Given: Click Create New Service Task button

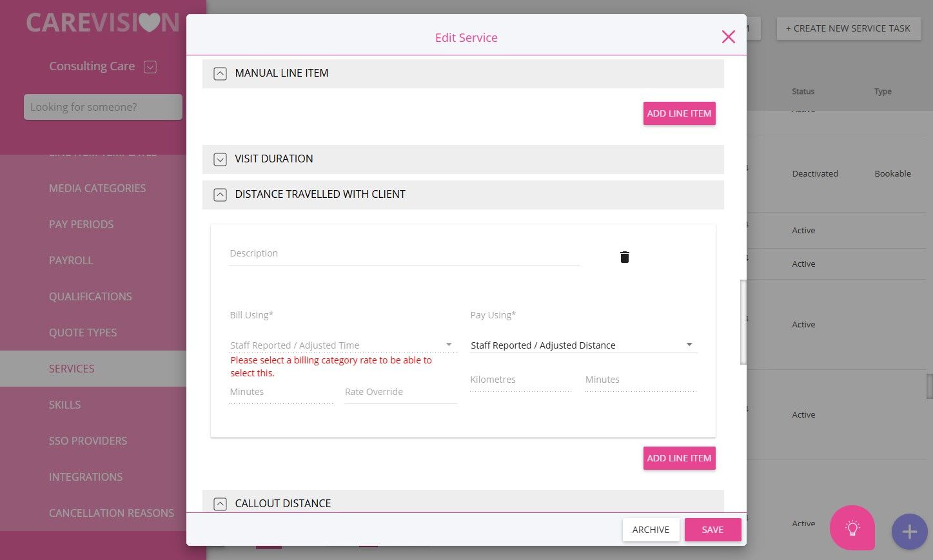Looking at the screenshot, I should point(848,28).
